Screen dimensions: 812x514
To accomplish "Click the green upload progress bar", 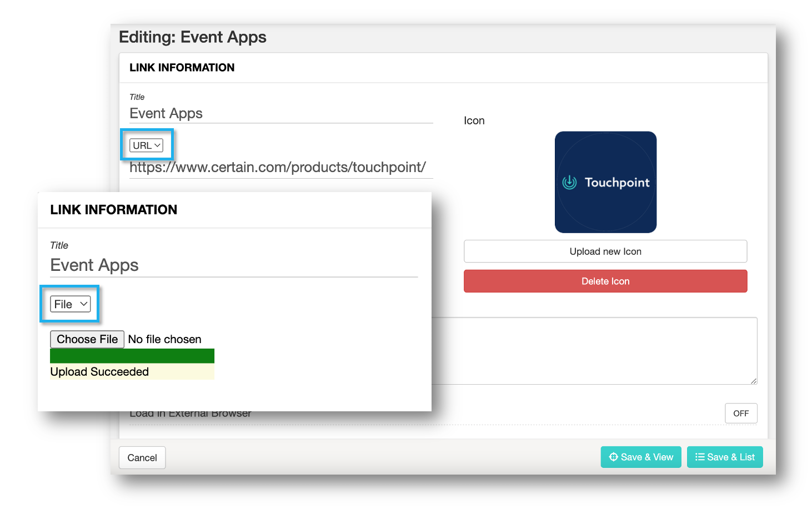I will (x=132, y=356).
